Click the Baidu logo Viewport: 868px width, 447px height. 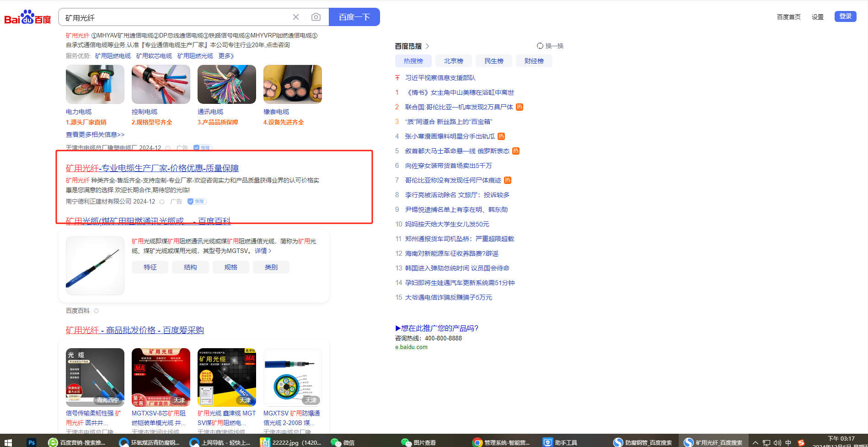(x=27, y=17)
